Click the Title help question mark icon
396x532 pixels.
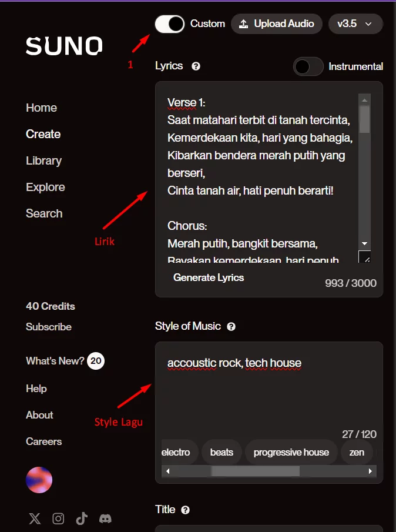point(186,510)
